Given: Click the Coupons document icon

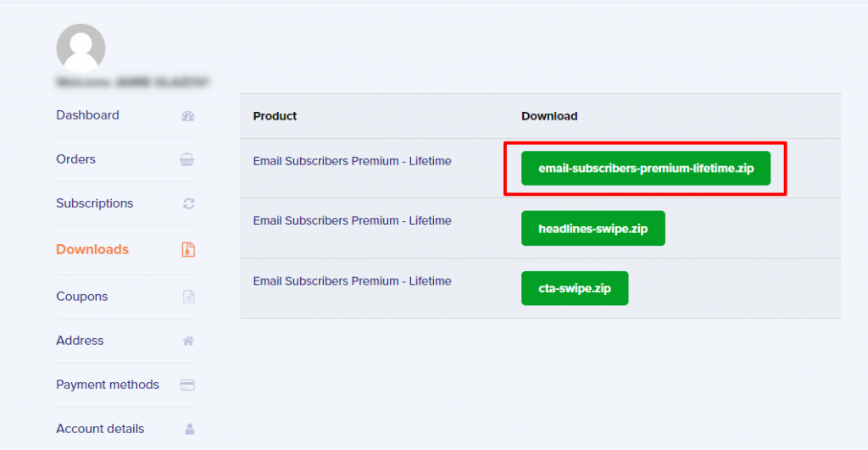Looking at the screenshot, I should (189, 297).
